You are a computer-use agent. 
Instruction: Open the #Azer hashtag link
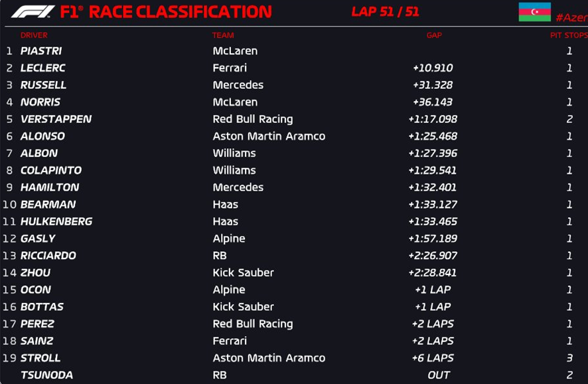point(571,18)
